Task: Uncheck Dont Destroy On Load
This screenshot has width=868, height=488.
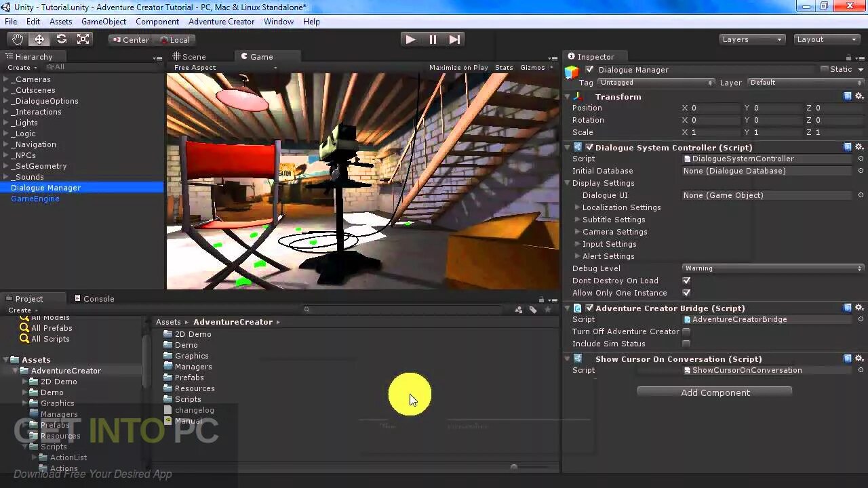Action: pos(686,281)
